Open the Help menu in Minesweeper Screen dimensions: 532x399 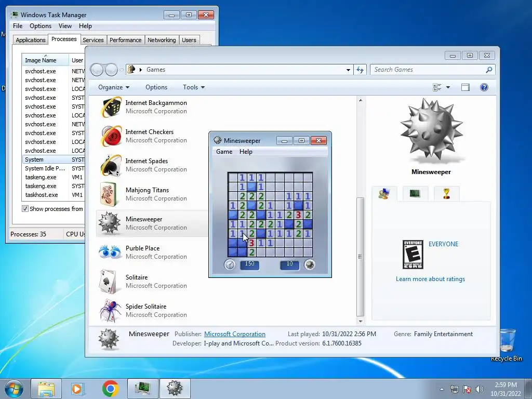click(x=246, y=152)
